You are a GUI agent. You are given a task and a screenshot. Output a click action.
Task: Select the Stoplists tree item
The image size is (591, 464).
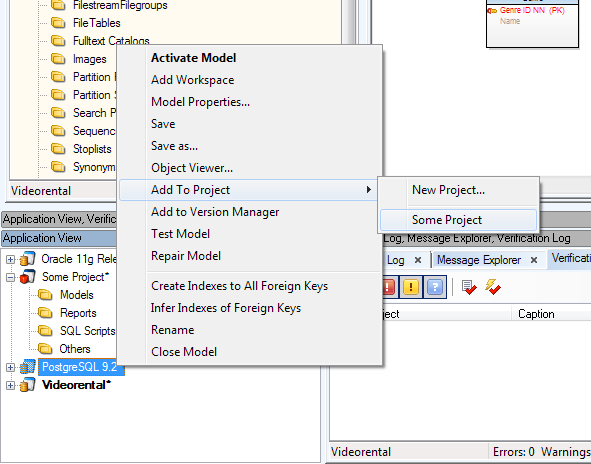(x=92, y=149)
